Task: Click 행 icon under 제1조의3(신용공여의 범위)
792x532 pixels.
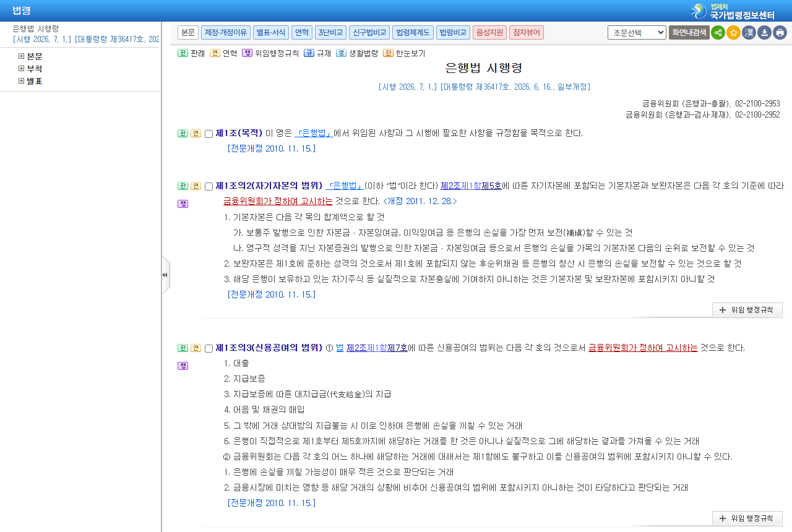Action: click(x=183, y=366)
